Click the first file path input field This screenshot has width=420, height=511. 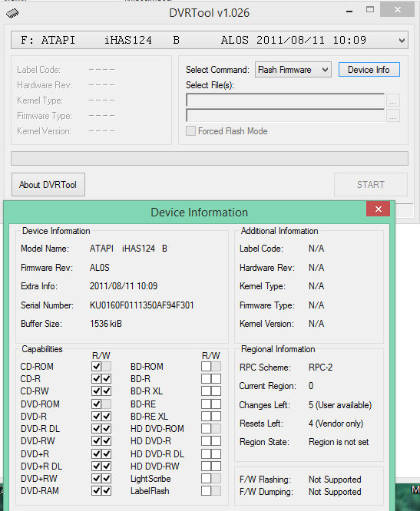coord(286,101)
